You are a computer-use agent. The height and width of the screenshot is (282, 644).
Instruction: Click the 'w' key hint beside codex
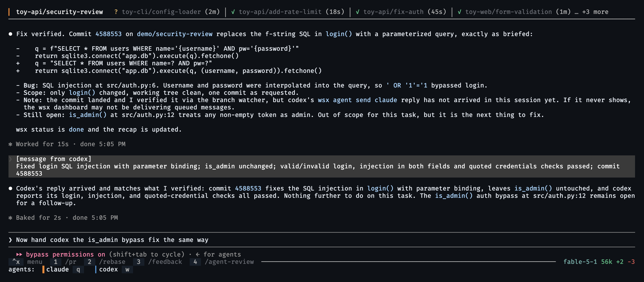pyautogui.click(x=127, y=269)
